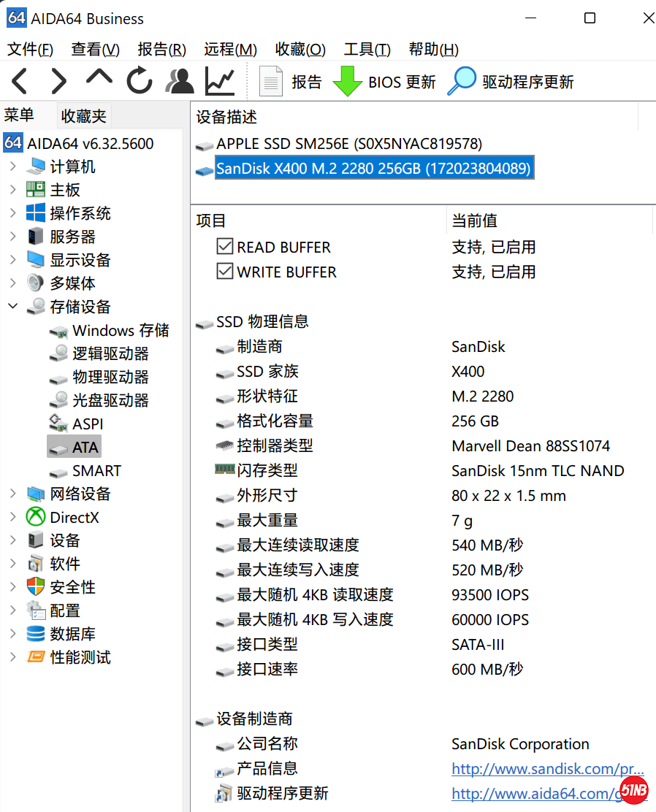
Task: Collapse the 存储设备 tree node
Action: [x=13, y=307]
